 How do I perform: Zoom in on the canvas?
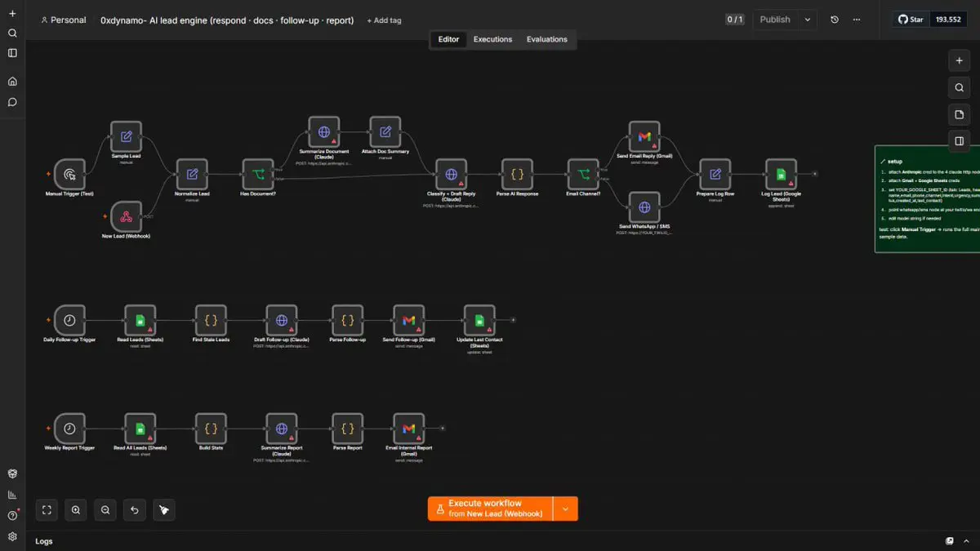tap(76, 510)
